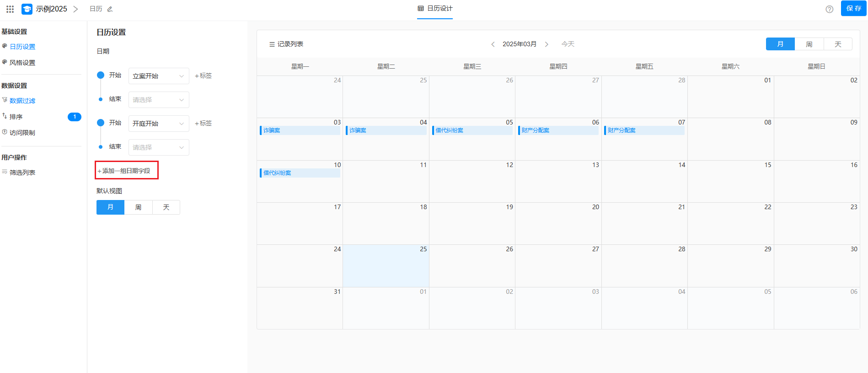Select the 日历设计 tab
The image size is (868, 373).
coord(435,9)
